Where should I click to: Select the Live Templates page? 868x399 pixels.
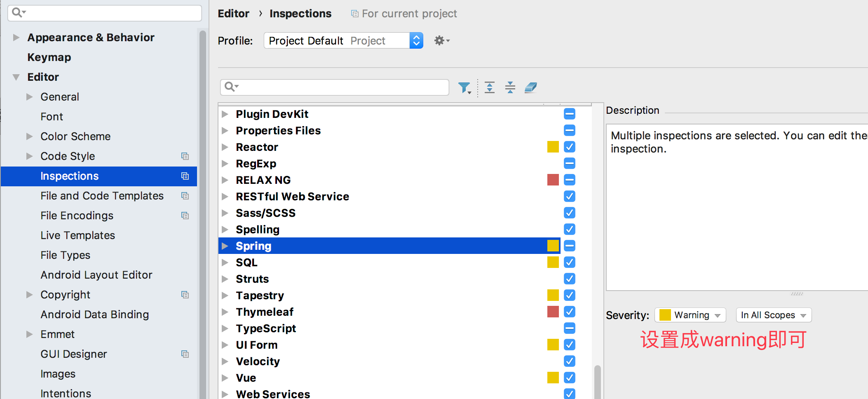tap(77, 235)
